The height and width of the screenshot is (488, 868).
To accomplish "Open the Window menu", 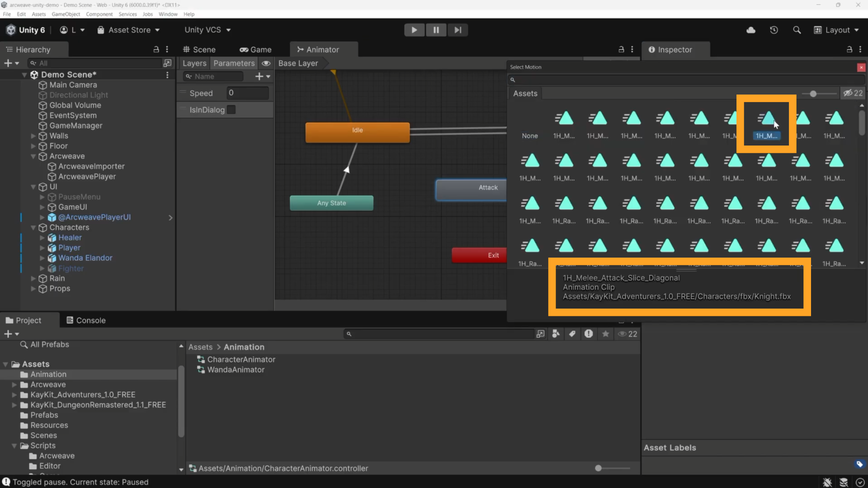I will click(x=168, y=14).
